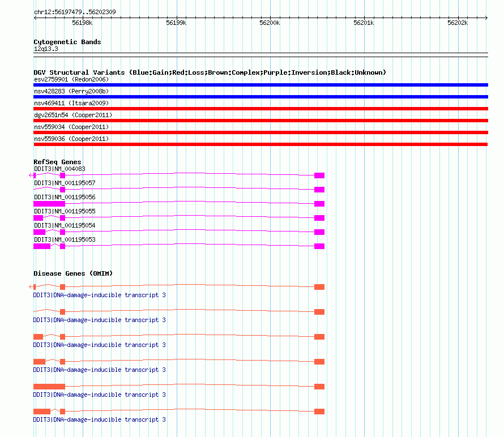Select the DDIT3|NM_001195053 transcript label
The width and height of the screenshot is (504, 437).
(65, 239)
